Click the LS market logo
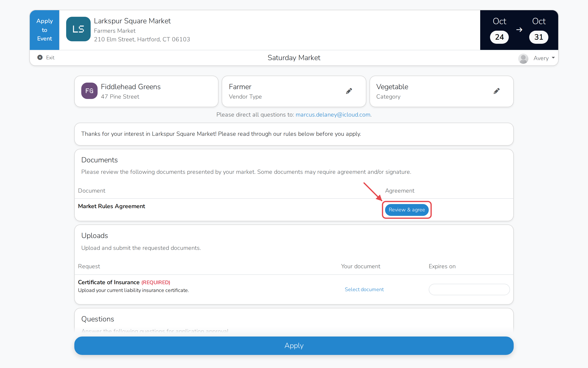The width and height of the screenshot is (588, 368). pyautogui.click(x=78, y=29)
